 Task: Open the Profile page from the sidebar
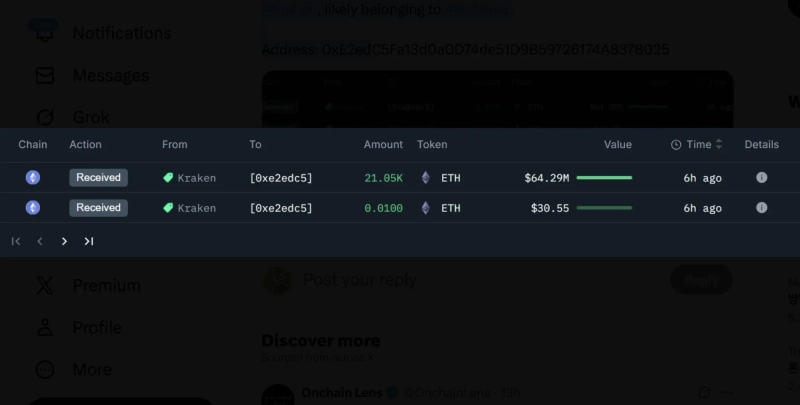(x=96, y=327)
